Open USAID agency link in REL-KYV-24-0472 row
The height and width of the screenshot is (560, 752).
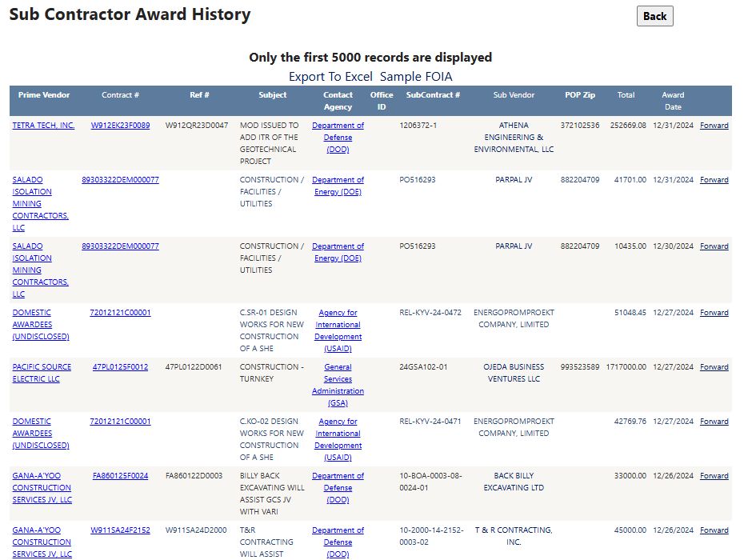(x=338, y=331)
